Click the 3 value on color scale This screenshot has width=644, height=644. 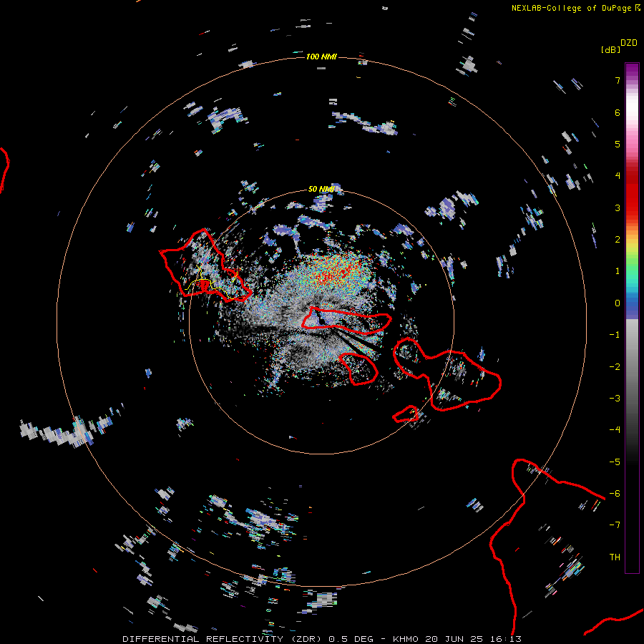[618, 208]
